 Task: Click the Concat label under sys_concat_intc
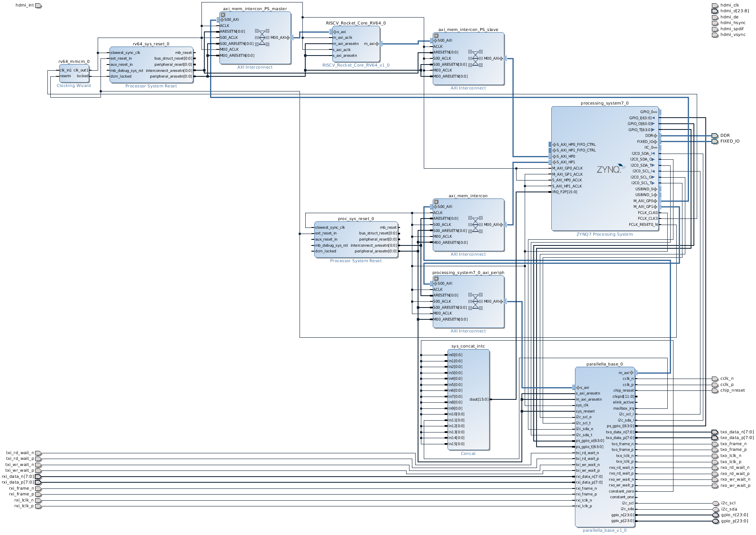point(468,454)
